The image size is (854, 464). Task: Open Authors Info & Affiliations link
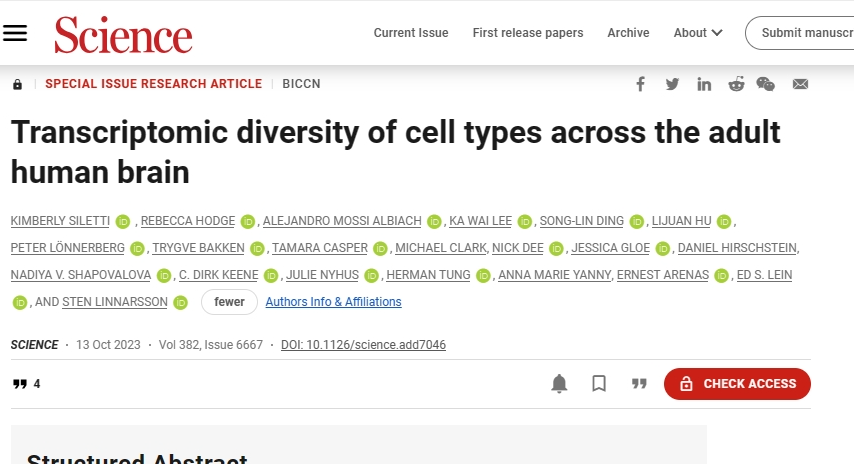tap(333, 302)
